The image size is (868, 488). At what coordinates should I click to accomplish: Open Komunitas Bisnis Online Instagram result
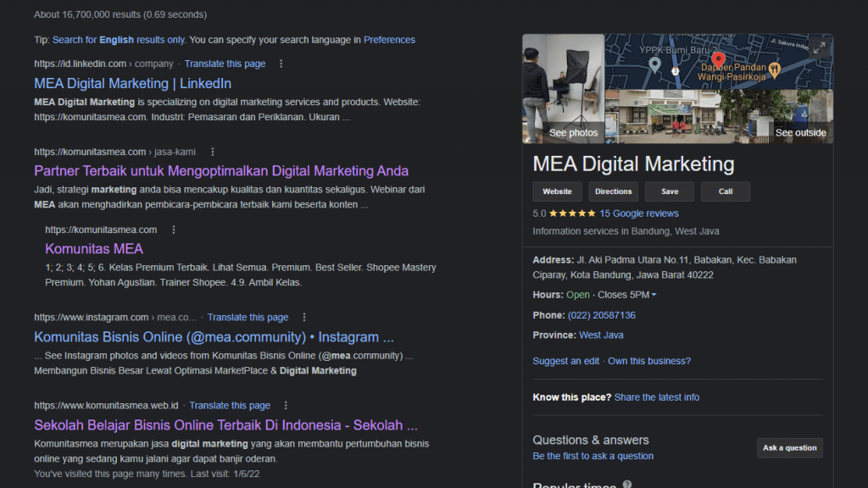(x=214, y=337)
